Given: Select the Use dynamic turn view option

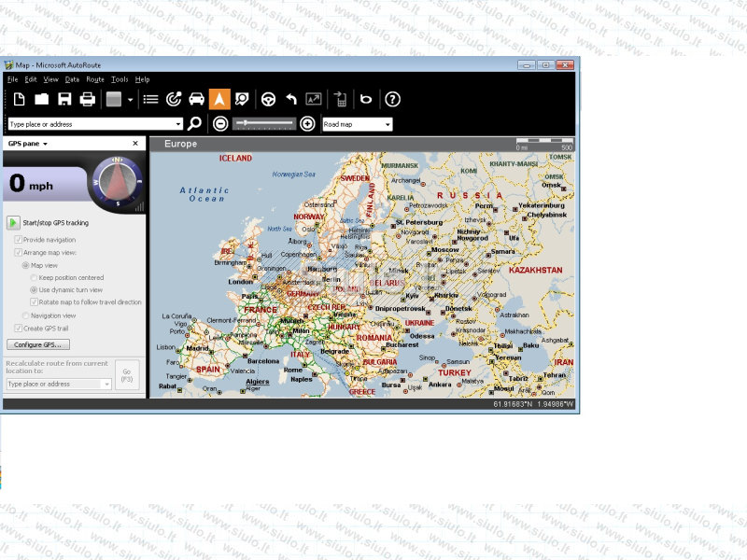Looking at the screenshot, I should pos(34,289).
